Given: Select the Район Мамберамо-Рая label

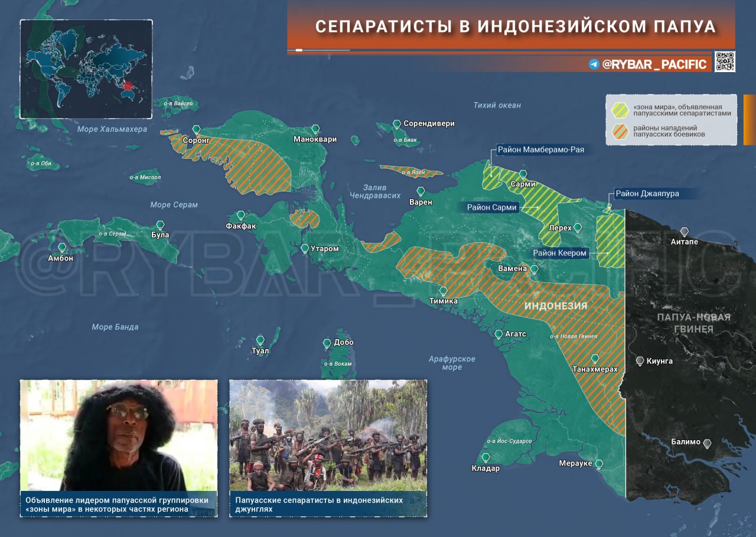Looking at the screenshot, I should click(x=540, y=150).
